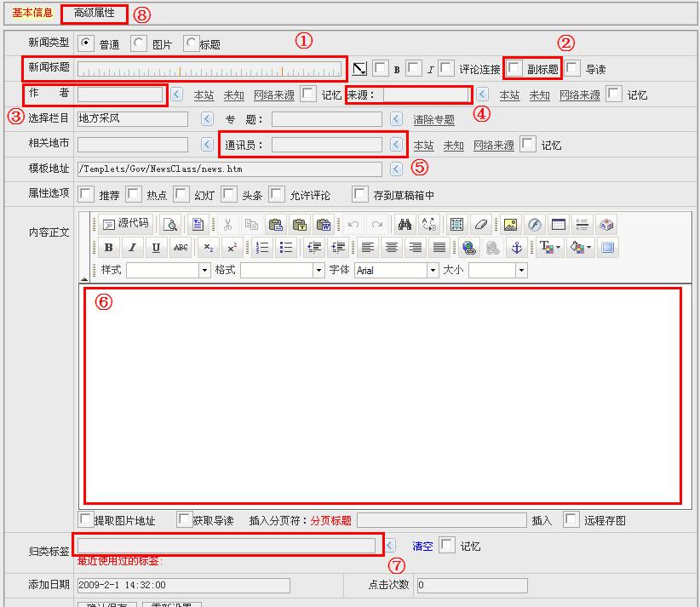Click the 新闻标题 title input field

pyautogui.click(x=209, y=69)
